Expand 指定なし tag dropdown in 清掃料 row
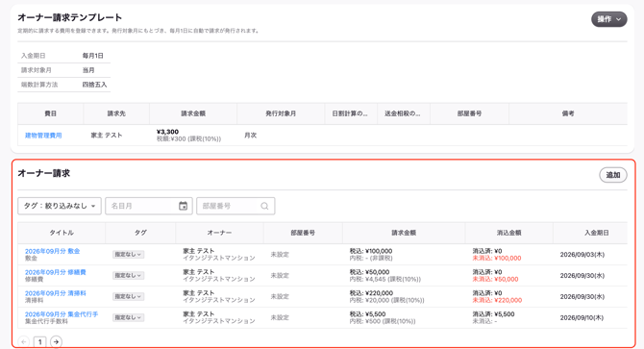The image size is (644, 349). coord(128,296)
